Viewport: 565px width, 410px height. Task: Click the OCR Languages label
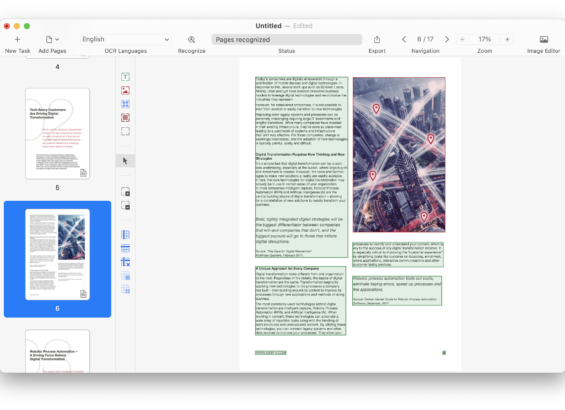pos(126,51)
